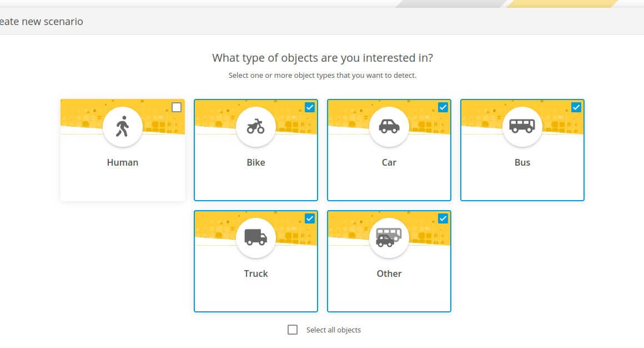Viewport: 644px width, 348px height.
Task: Click the Bike card label text
Action: tap(255, 162)
